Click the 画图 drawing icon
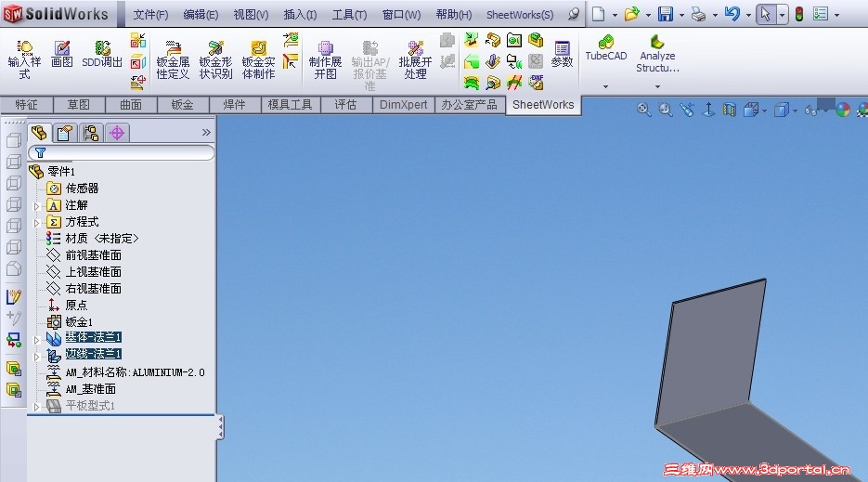This screenshot has height=482, width=868. 62,54
